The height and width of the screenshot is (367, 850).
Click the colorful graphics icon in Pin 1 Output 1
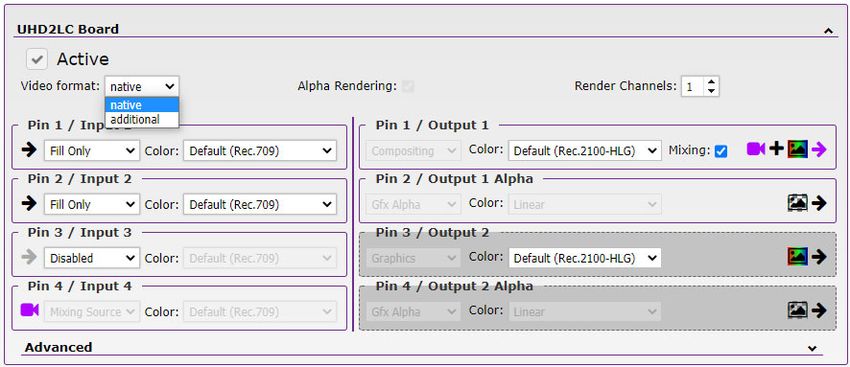point(798,149)
